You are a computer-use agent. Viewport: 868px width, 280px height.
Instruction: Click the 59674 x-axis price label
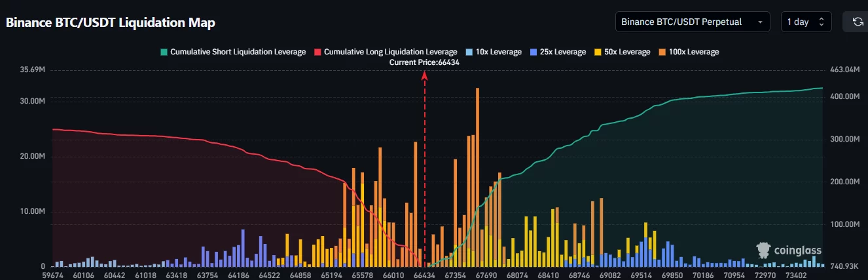click(x=52, y=275)
